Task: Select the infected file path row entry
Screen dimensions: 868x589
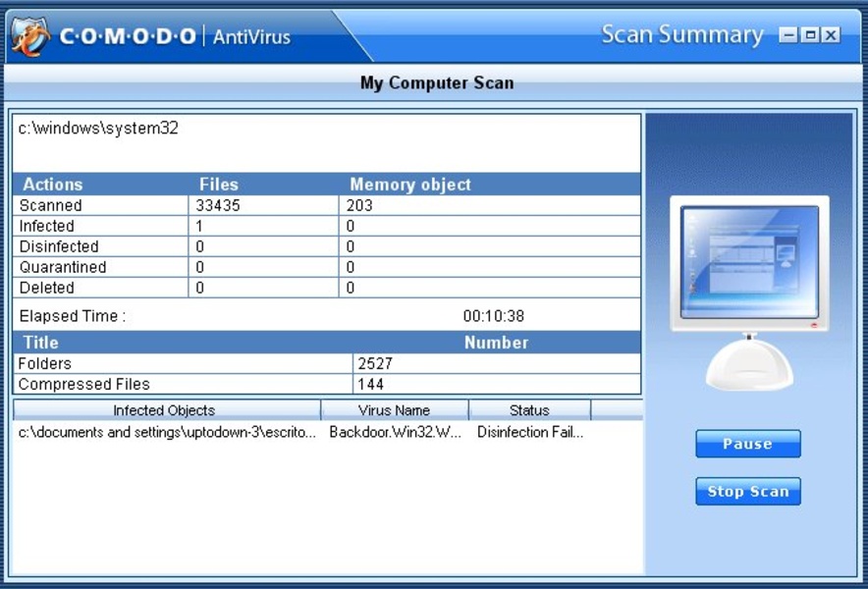Action: [x=167, y=432]
